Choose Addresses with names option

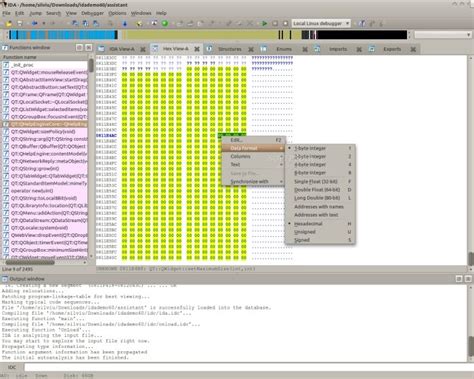point(320,207)
